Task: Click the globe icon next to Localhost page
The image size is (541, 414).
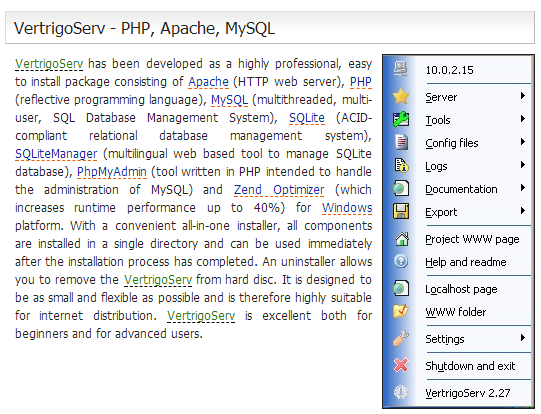Action: click(401, 288)
